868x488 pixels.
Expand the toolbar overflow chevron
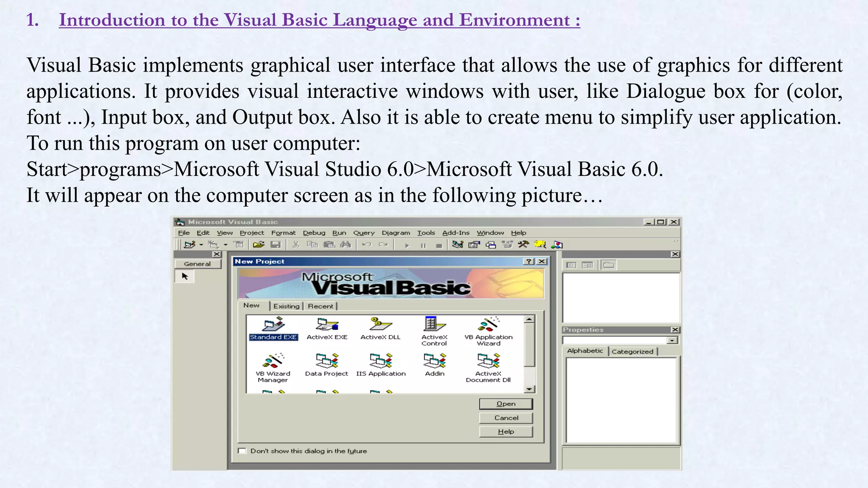tap(675, 241)
